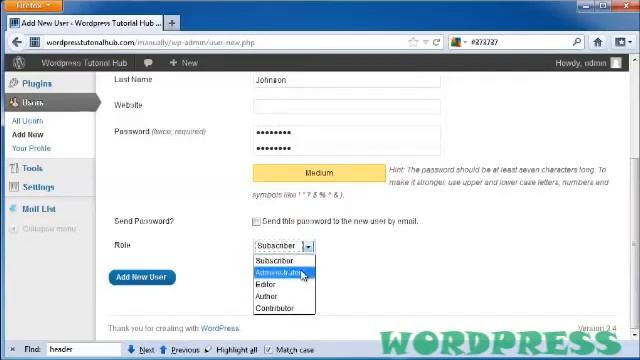Open comments bubble in admin bar
Screen dimensions: 640x360
tap(148, 63)
